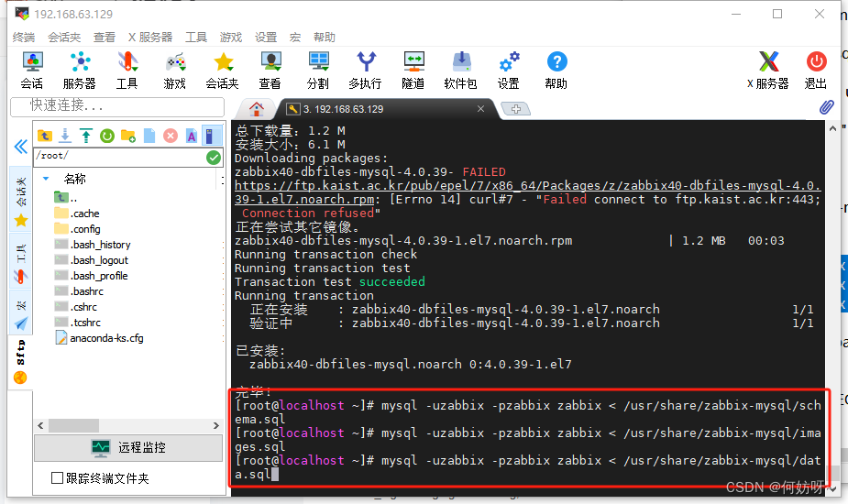
Task: Click the 服务器 (Servers) toolbar icon
Action: (x=80, y=71)
